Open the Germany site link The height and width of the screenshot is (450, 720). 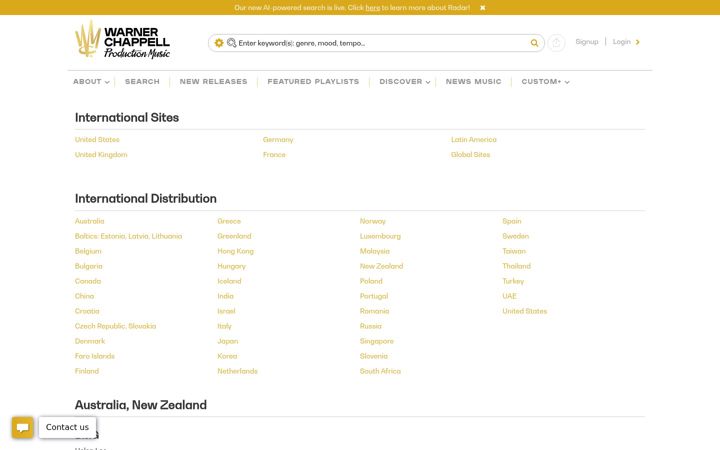pos(278,140)
